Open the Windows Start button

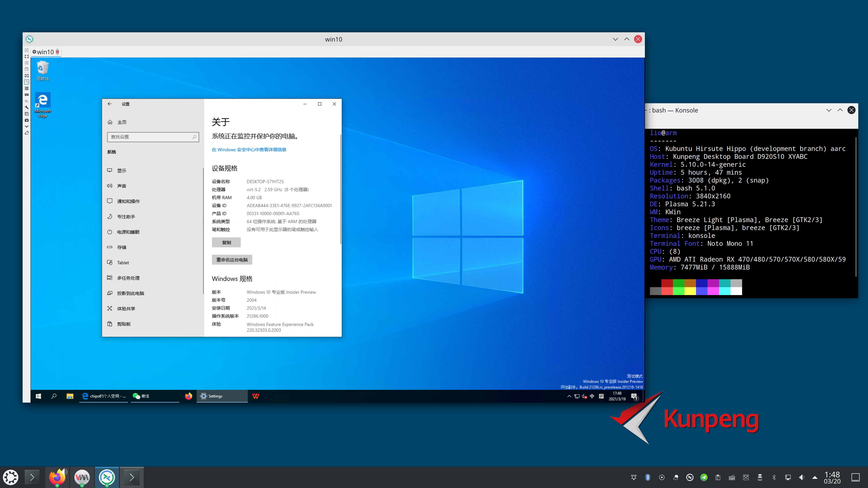(38, 396)
